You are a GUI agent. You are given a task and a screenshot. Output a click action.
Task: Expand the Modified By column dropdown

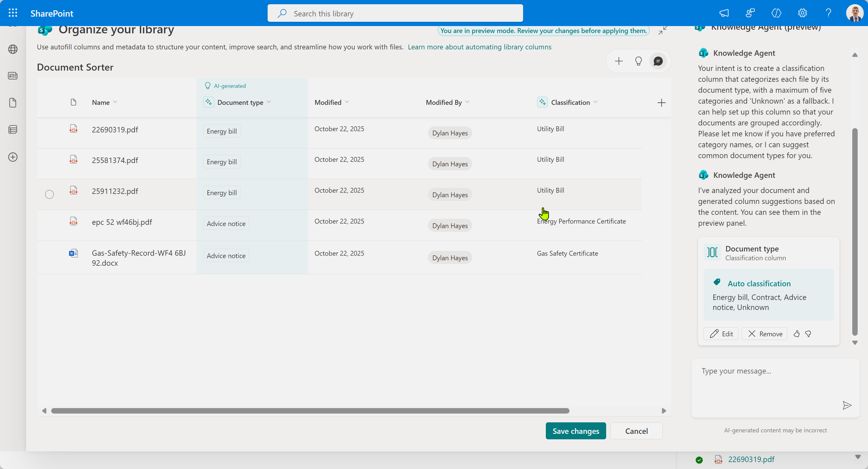467,102
